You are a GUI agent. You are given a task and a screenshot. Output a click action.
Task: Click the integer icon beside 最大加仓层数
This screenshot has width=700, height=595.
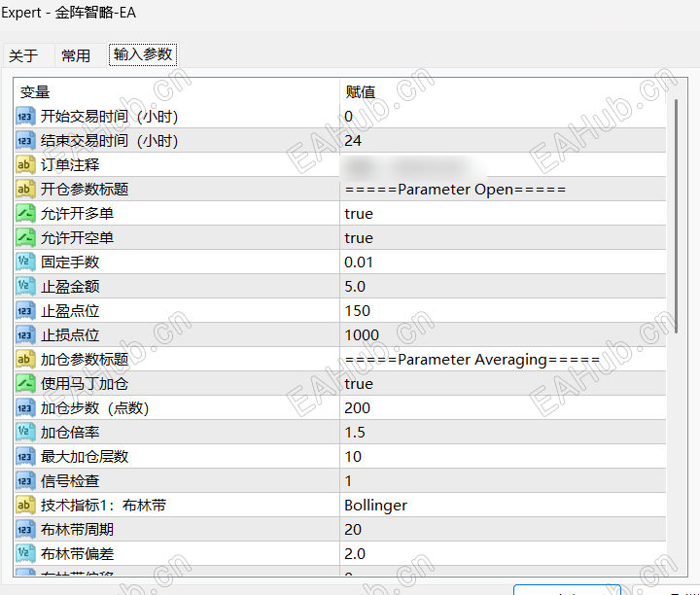point(25,457)
